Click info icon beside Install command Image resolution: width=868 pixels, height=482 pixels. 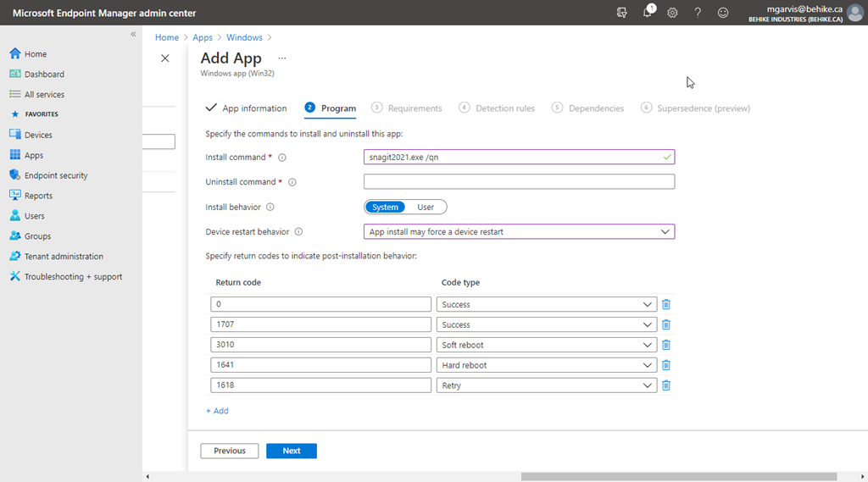coord(282,158)
